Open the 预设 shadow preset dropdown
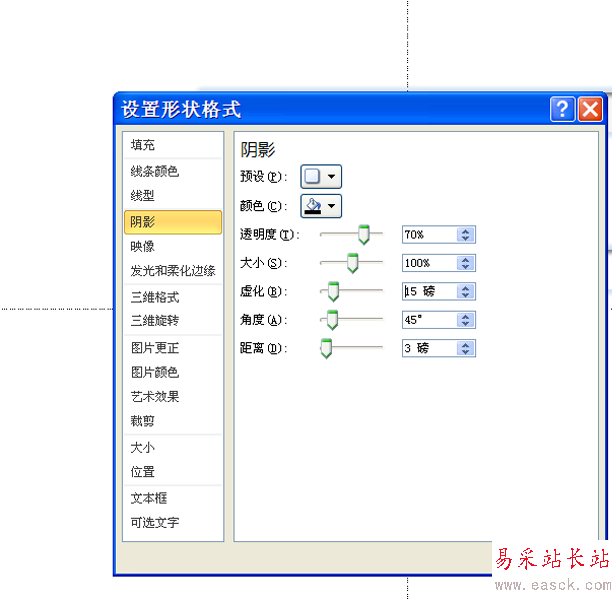Viewport: 612px width, 600px height. click(x=321, y=176)
